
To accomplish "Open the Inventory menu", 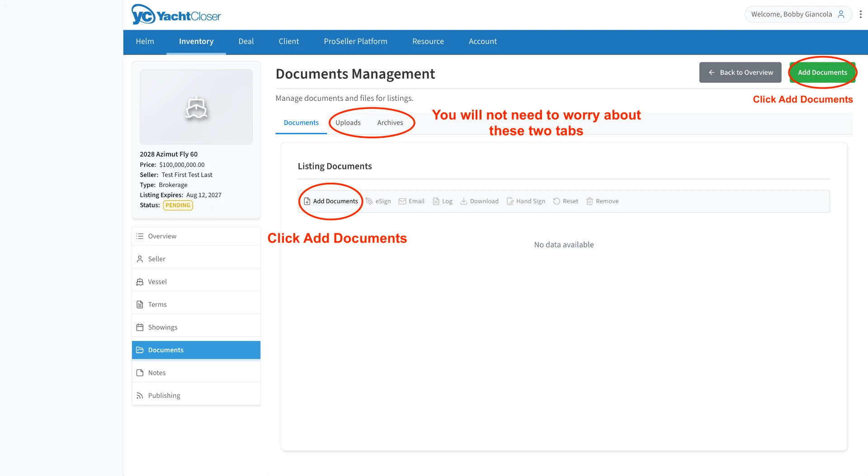I will pyautogui.click(x=196, y=42).
